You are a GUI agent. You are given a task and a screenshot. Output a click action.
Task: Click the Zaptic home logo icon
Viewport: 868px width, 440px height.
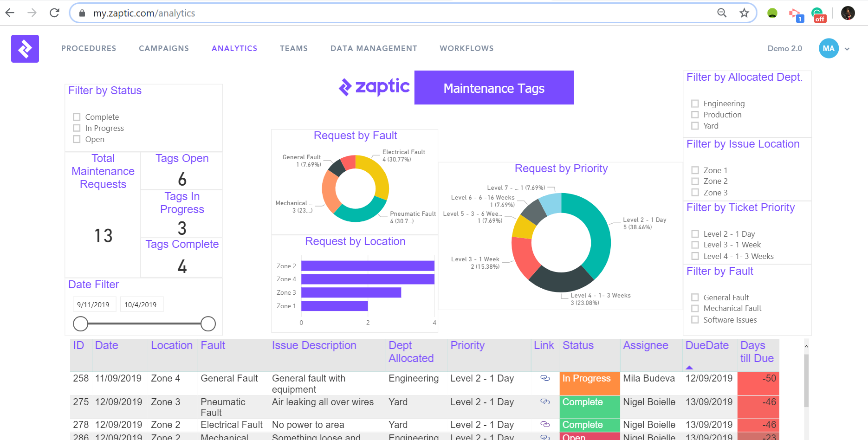click(25, 49)
